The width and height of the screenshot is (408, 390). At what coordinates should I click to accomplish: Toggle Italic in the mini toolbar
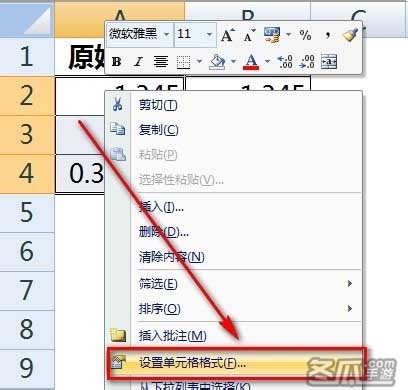[x=138, y=62]
